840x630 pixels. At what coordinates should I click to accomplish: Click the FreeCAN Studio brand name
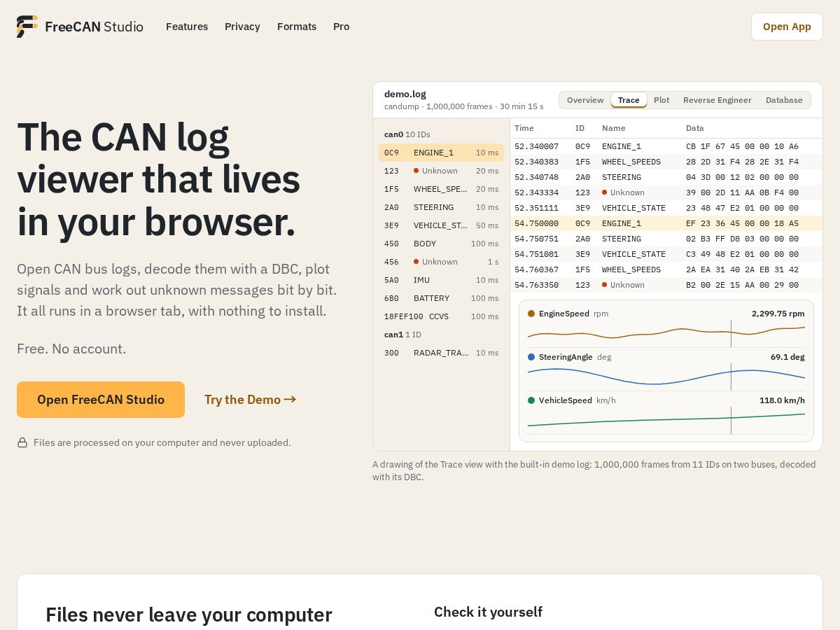[94, 27]
